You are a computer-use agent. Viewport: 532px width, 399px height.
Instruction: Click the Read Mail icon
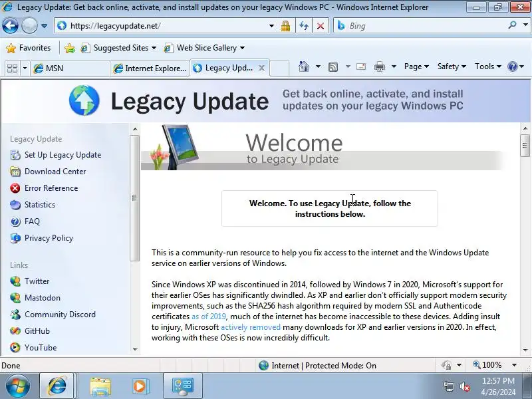click(x=361, y=66)
